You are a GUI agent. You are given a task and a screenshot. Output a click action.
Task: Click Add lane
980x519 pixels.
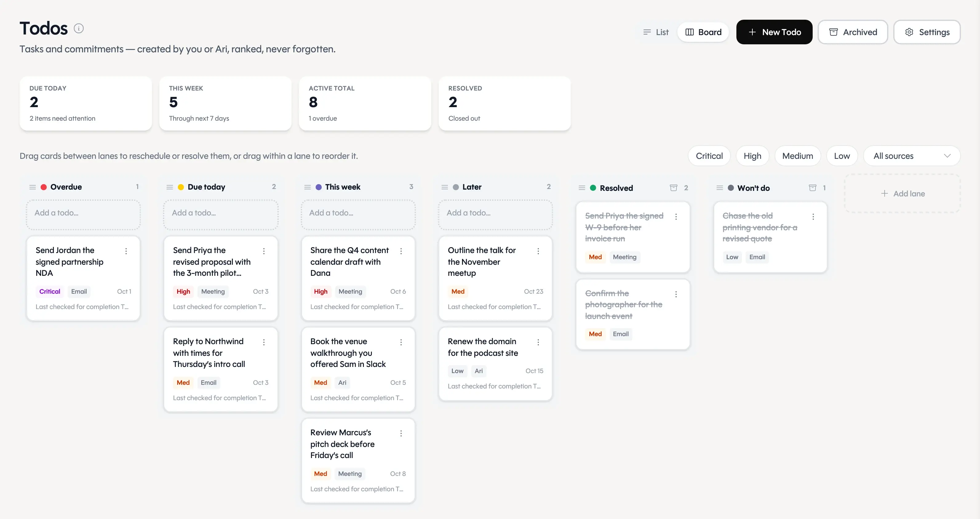click(903, 193)
